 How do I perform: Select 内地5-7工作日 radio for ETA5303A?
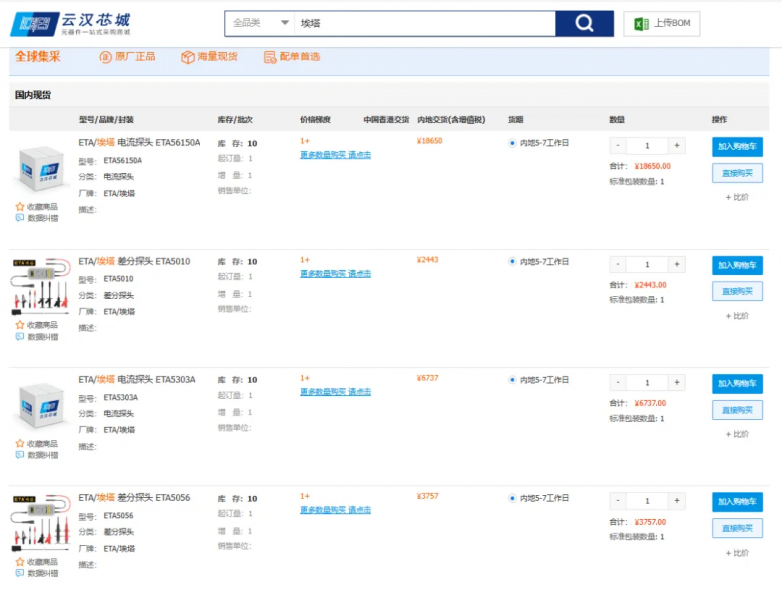[x=512, y=380]
